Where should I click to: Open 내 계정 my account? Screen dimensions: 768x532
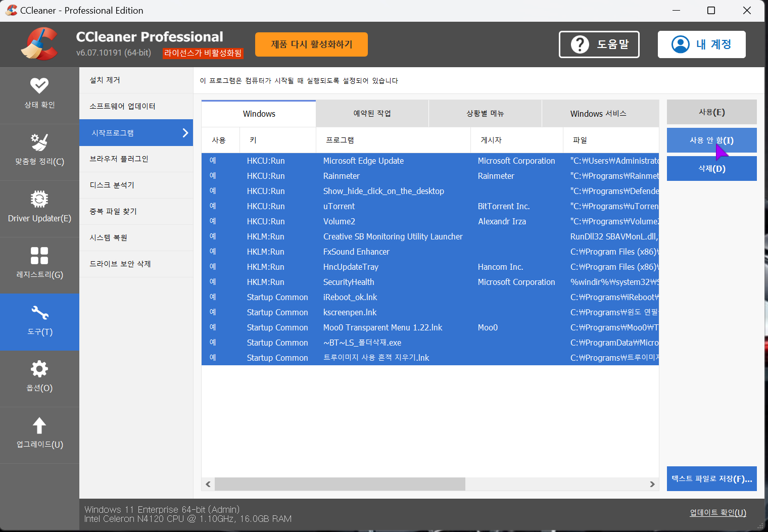click(701, 44)
